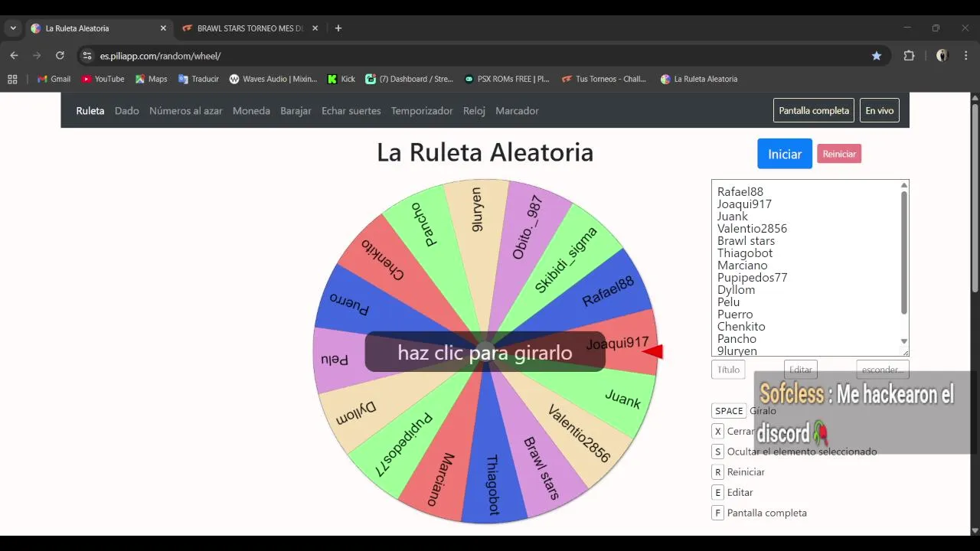Open the Traducir bookmark
This screenshot has height=551, width=980.
coord(198,79)
